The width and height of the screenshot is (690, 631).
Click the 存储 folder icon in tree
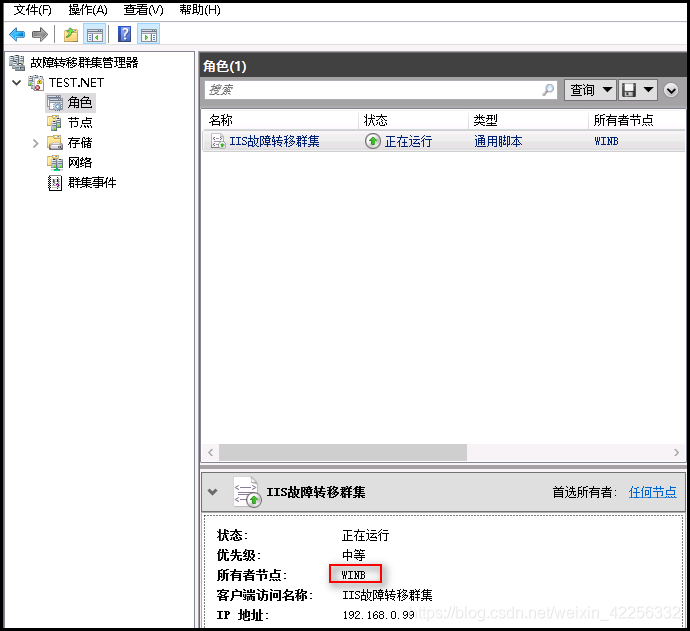click(x=55, y=142)
